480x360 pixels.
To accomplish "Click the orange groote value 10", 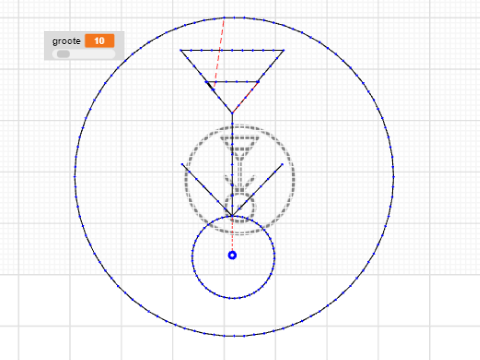I will [x=99, y=41].
